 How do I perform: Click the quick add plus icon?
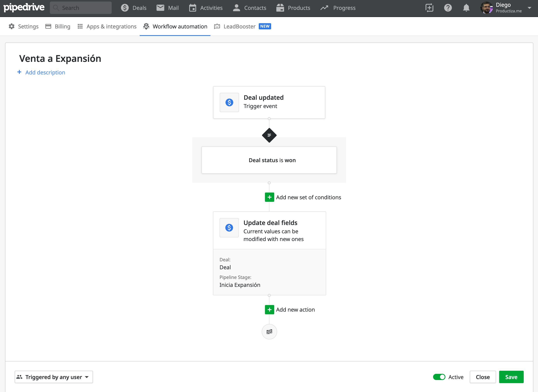coord(429,8)
